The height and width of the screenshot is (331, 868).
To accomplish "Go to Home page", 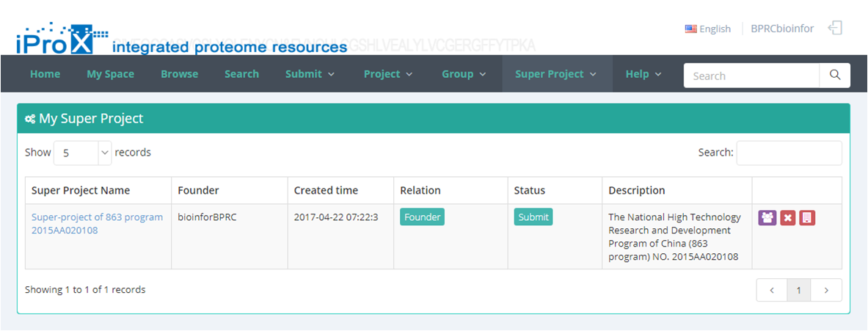I will (x=45, y=74).
